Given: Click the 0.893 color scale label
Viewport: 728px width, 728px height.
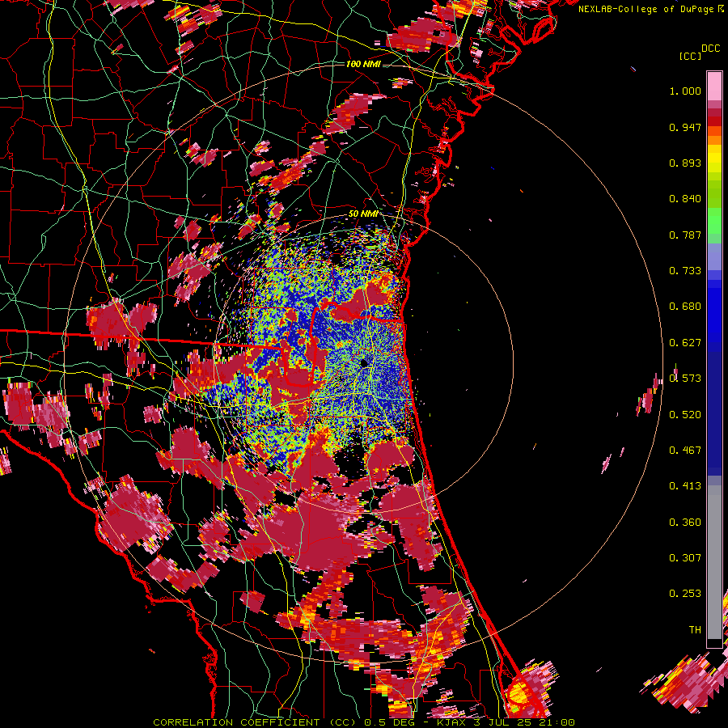Looking at the screenshot, I should pyautogui.click(x=685, y=163).
